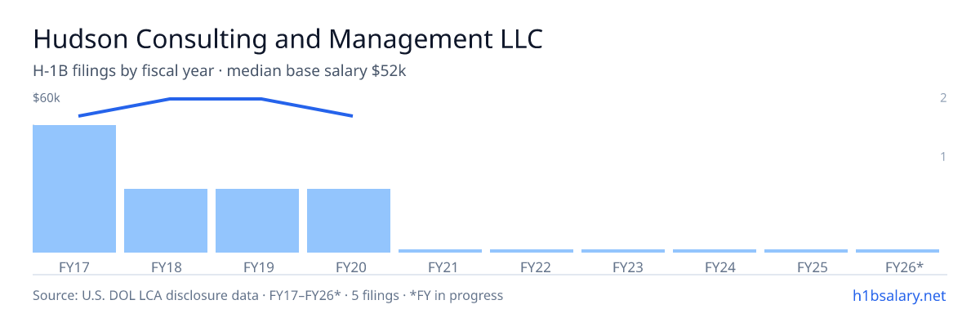
Task: Click the FY19 filings bar
Action: (x=257, y=221)
